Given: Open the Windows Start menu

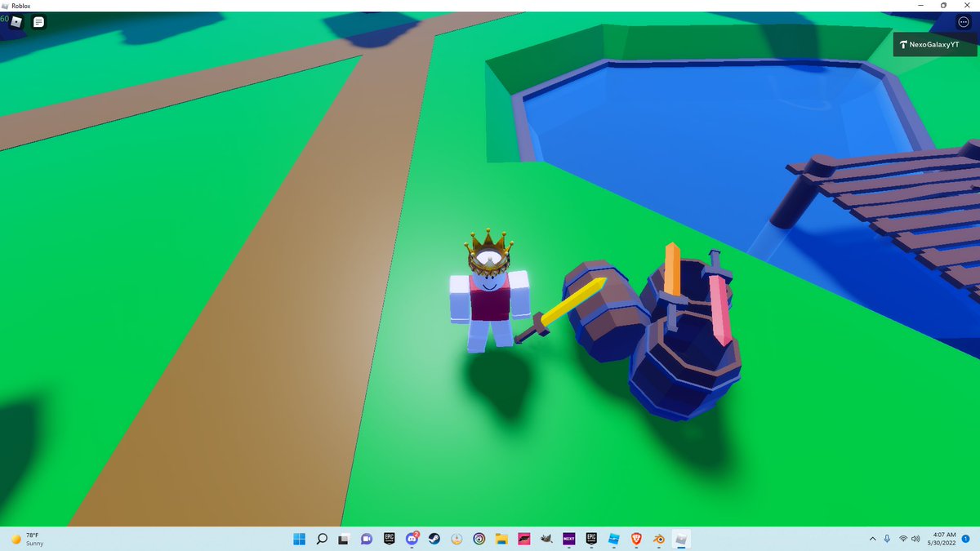Looking at the screenshot, I should [x=299, y=539].
